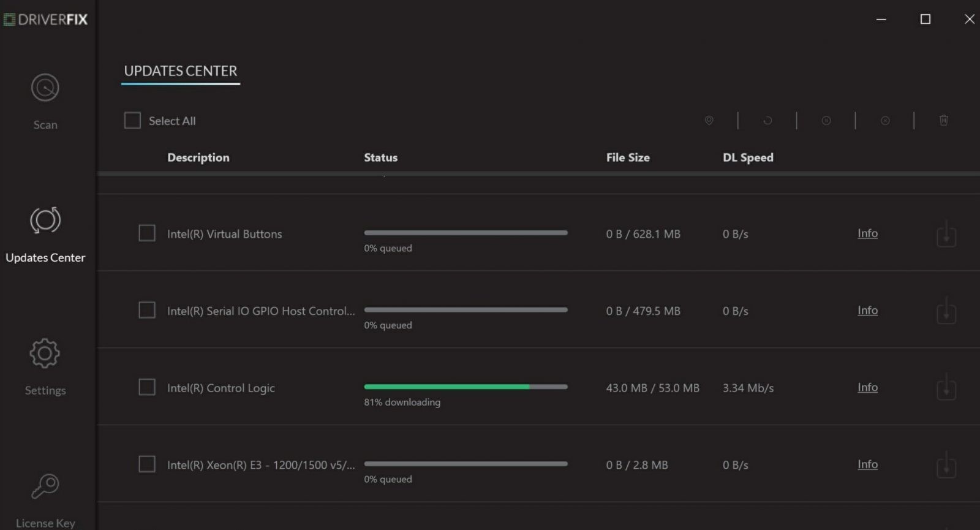Select the UPDATES CENTER tab heading

(181, 71)
